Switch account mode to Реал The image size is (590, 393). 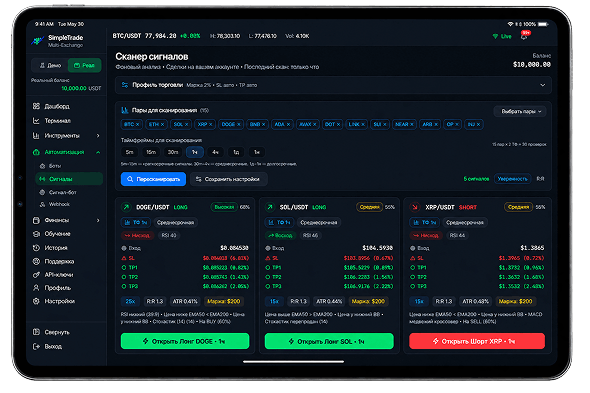84,66
